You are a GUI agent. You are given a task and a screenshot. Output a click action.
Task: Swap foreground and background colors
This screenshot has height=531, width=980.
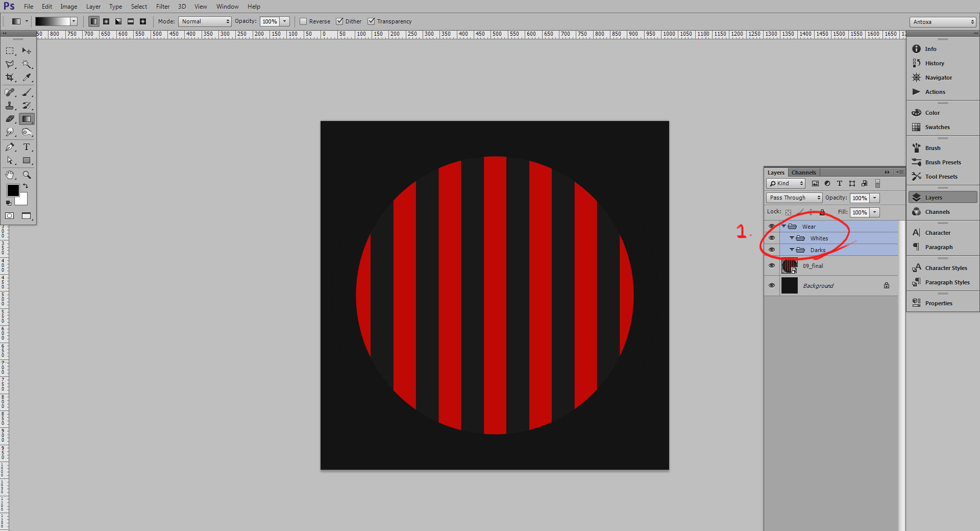tap(26, 186)
